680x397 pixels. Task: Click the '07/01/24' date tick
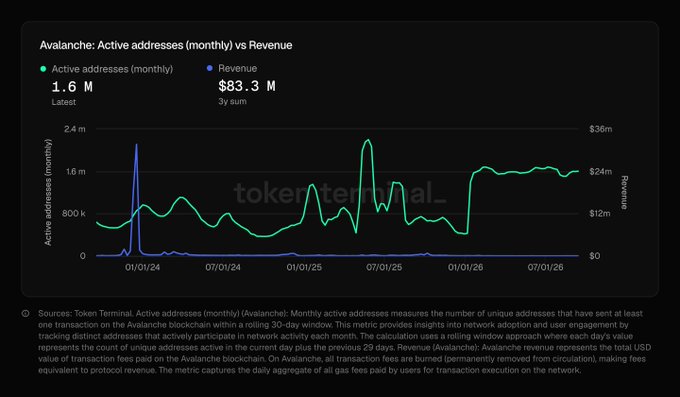[223, 267]
